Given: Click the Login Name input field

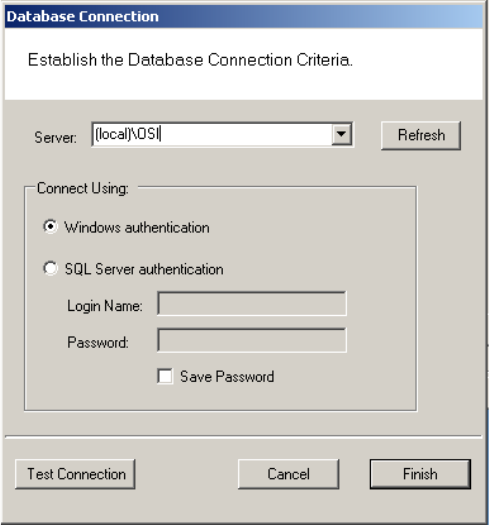Looking at the screenshot, I should [x=252, y=303].
